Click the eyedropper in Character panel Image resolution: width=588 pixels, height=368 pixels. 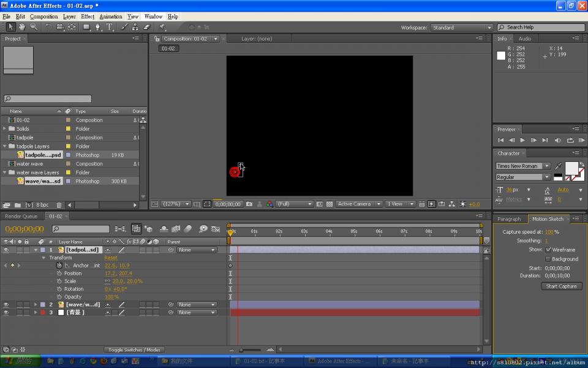click(557, 166)
